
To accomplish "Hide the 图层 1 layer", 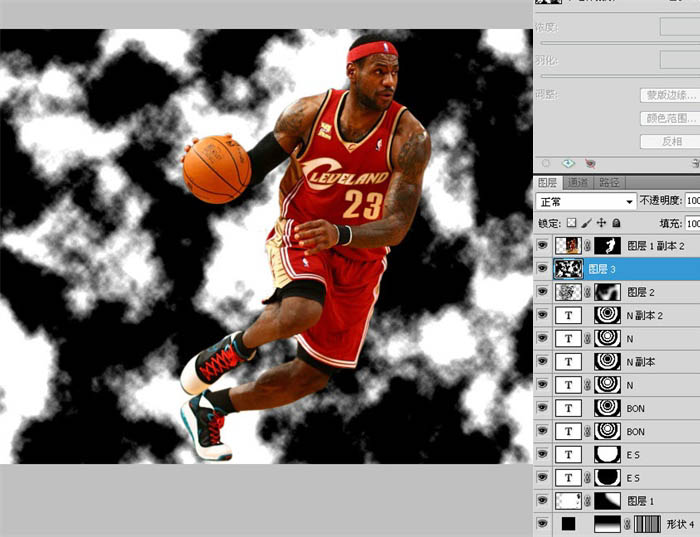I will coord(542,500).
